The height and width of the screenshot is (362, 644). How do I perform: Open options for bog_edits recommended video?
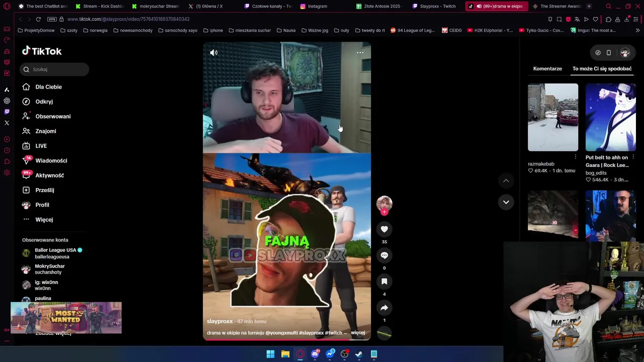coord(633,157)
